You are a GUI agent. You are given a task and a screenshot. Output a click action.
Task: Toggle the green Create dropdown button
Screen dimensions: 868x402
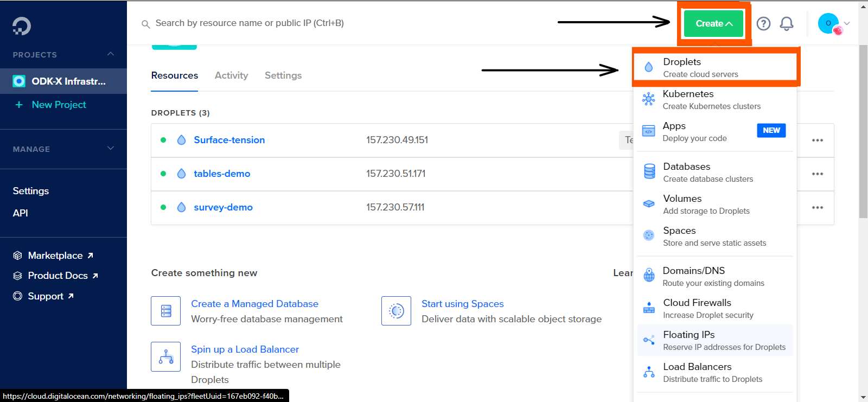coord(713,24)
